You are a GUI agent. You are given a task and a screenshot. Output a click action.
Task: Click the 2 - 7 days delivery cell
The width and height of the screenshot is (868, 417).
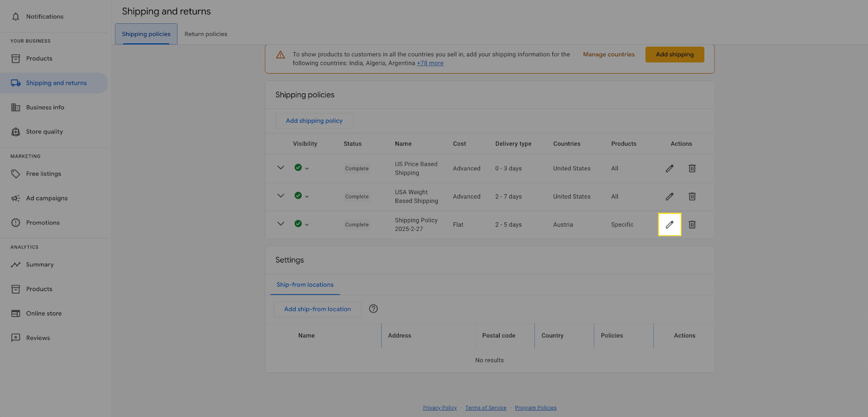pyautogui.click(x=508, y=197)
